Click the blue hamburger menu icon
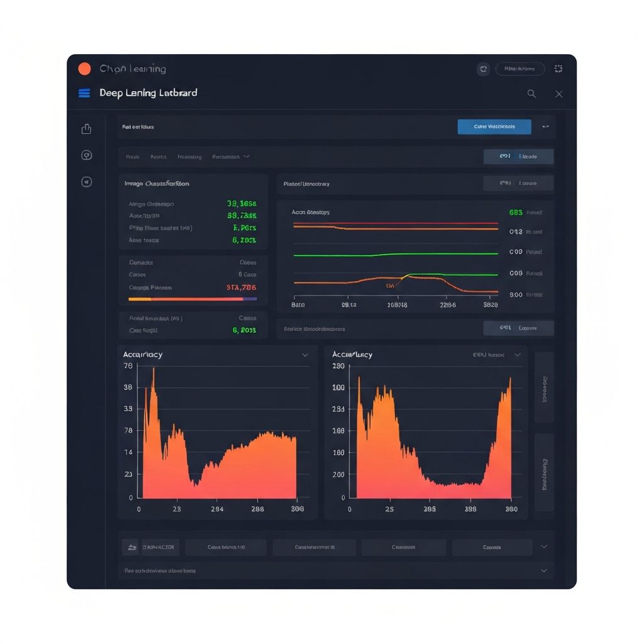 (84, 93)
